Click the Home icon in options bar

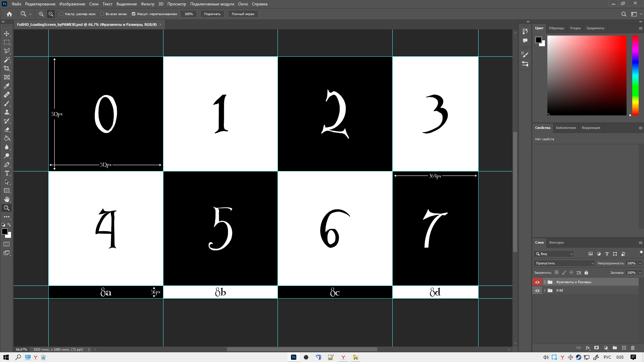coord(9,14)
